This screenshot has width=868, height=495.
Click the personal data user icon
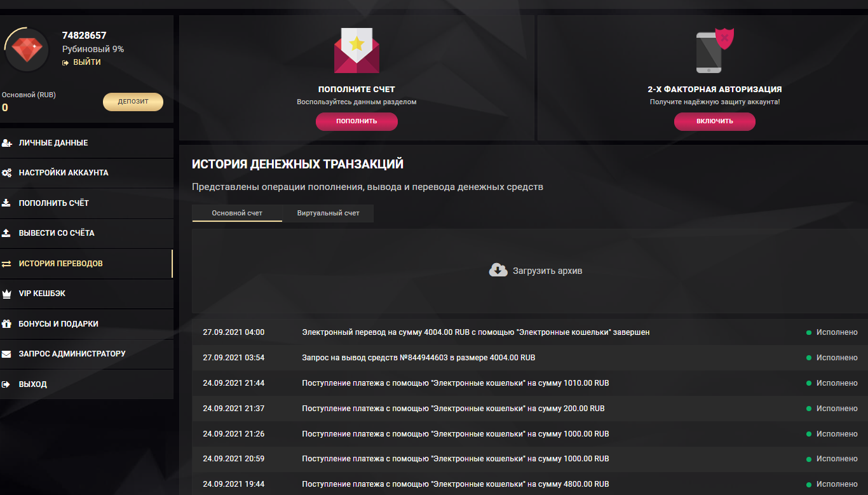tap(7, 143)
